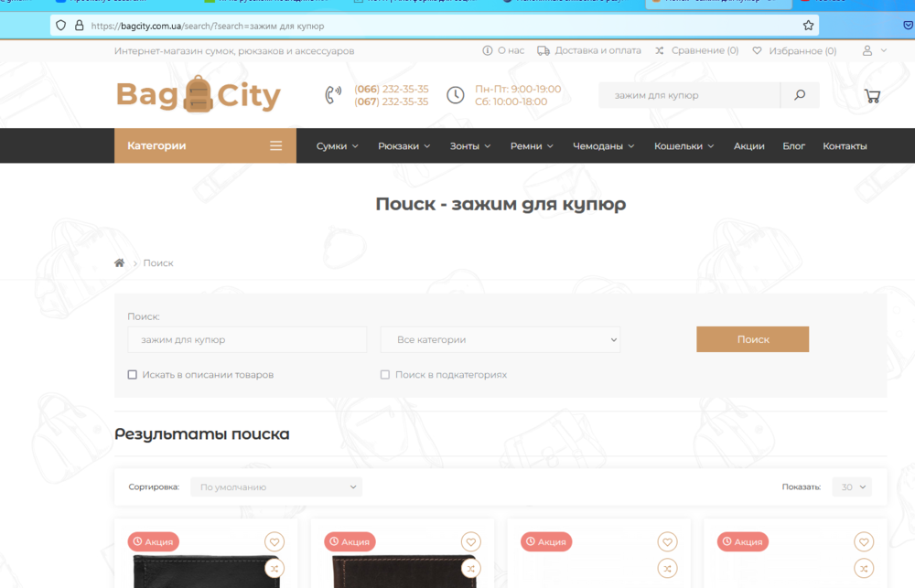The width and height of the screenshot is (915, 588).
Task: Add first product to wishlist heart icon
Action: point(274,541)
